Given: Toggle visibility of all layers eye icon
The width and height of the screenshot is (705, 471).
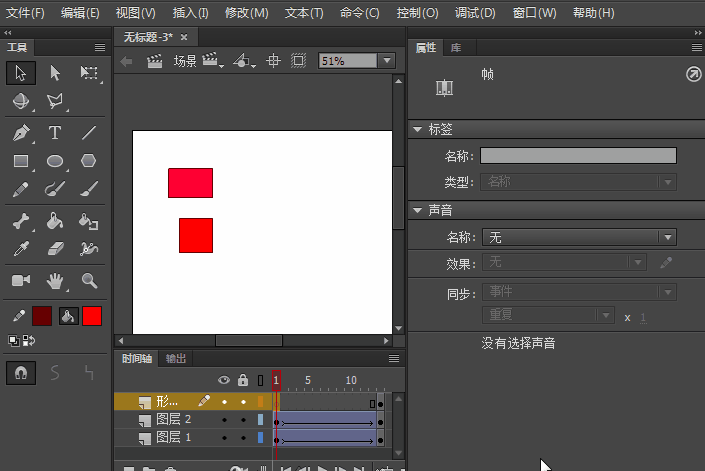Looking at the screenshot, I should pos(224,381).
